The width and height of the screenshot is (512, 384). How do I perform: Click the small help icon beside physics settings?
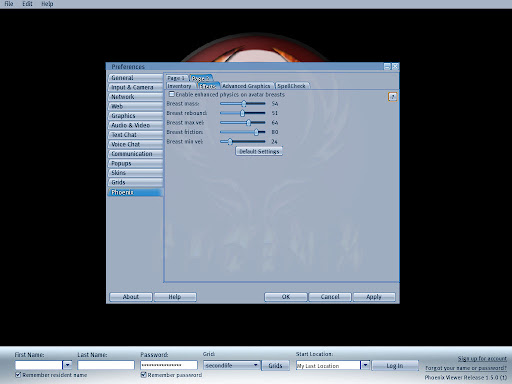pyautogui.click(x=393, y=97)
